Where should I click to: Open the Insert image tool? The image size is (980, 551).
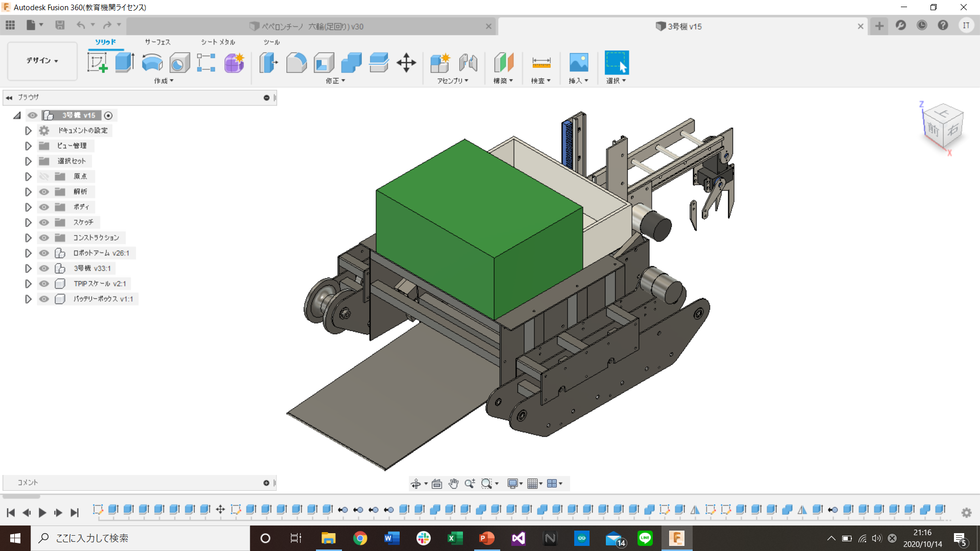tap(578, 63)
